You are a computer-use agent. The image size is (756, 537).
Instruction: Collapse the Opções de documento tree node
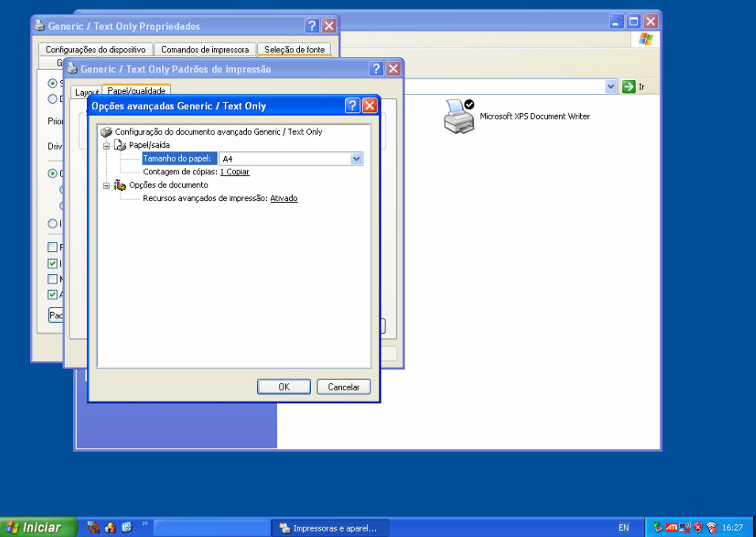coord(106,185)
